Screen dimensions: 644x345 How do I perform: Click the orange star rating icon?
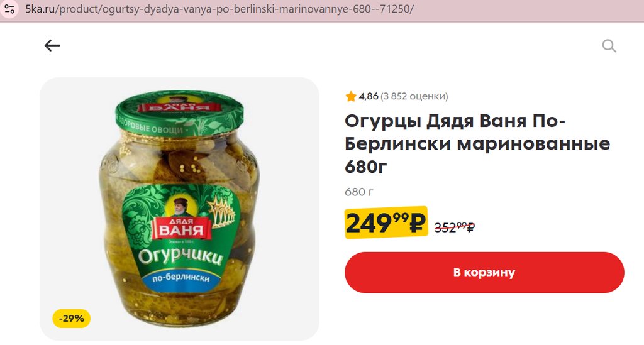point(351,96)
